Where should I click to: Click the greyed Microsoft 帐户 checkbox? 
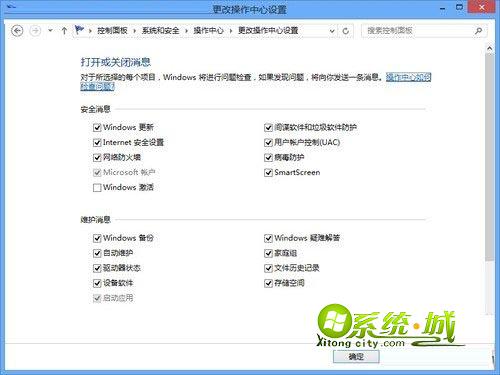(x=97, y=173)
